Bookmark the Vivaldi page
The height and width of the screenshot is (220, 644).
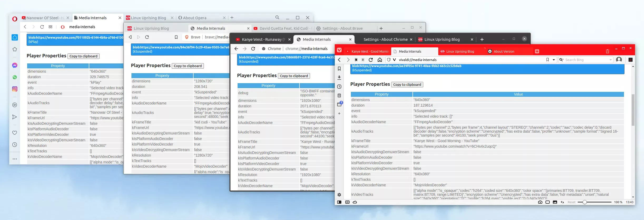click(x=548, y=60)
